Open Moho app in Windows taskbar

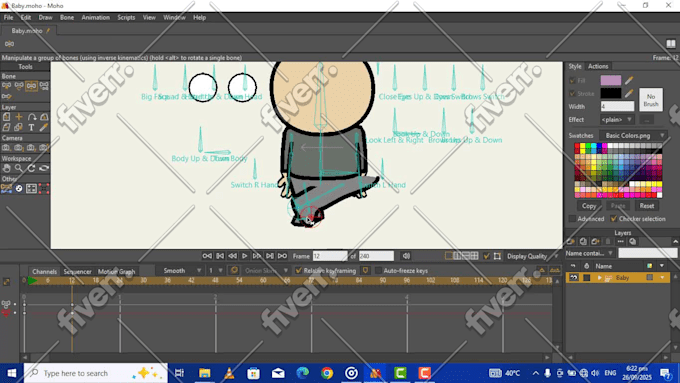point(376,373)
